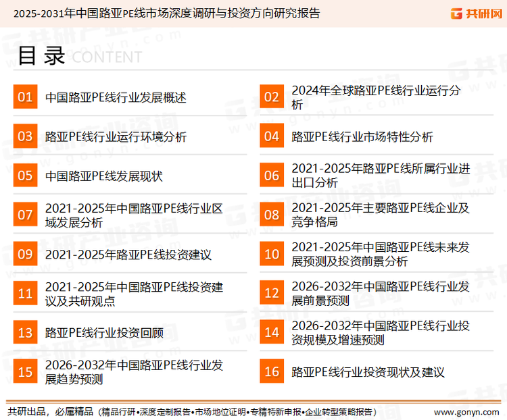Click the gray CONTENT heading text
Screen dimensions: 507x420
coord(107,57)
